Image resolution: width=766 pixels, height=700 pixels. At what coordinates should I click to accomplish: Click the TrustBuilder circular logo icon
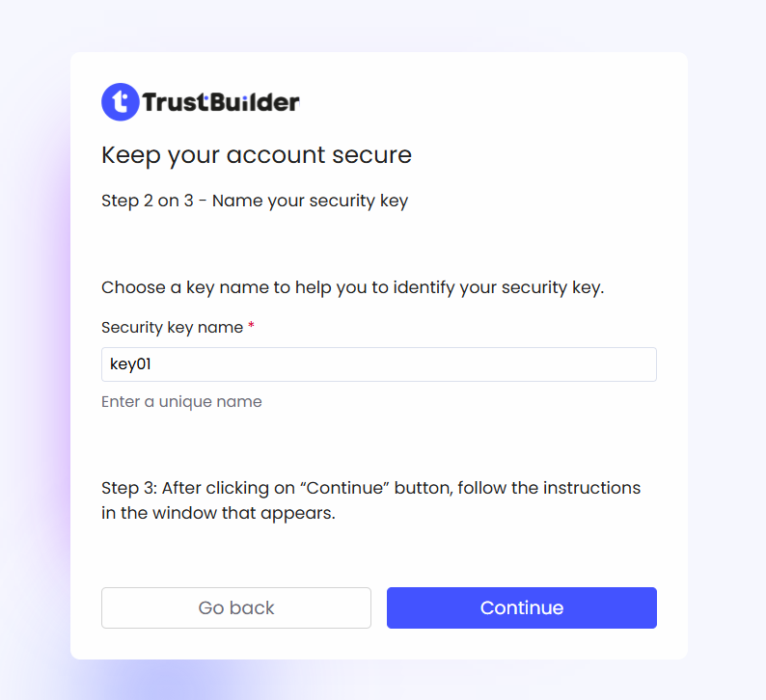pyautogui.click(x=121, y=101)
